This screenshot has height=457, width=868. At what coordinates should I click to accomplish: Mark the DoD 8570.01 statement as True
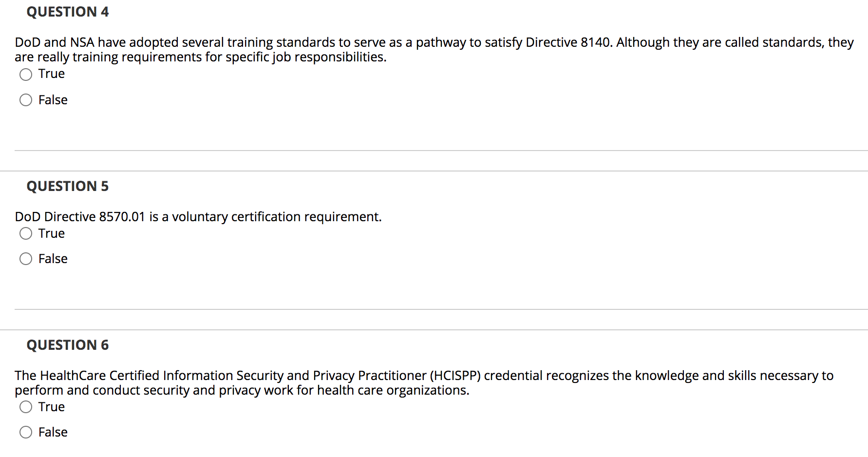(26, 234)
